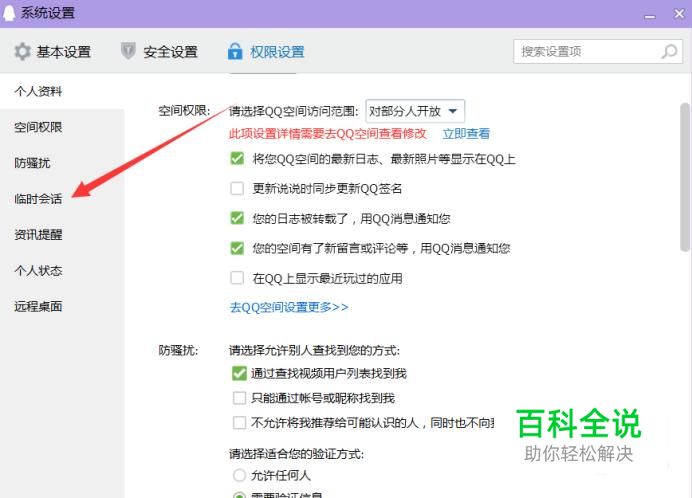692x498 pixels.
Task: Focus the 搜索设置项 search field
Action: 598,52
